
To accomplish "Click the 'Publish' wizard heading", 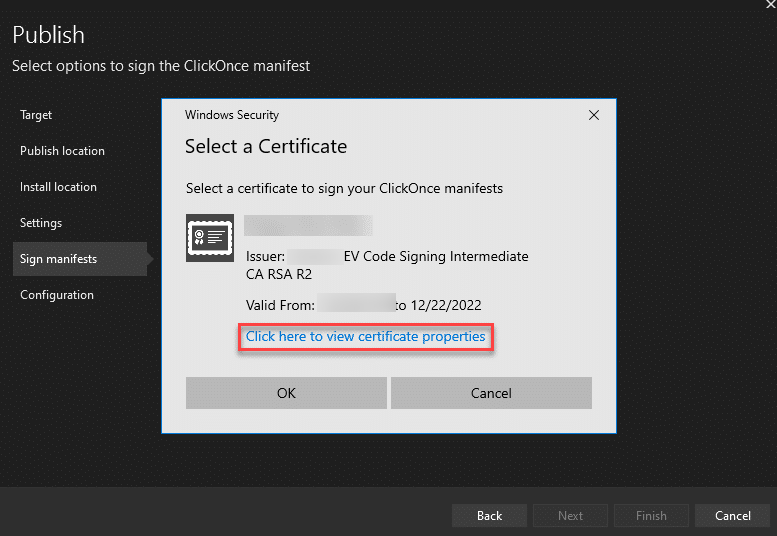I will (49, 35).
